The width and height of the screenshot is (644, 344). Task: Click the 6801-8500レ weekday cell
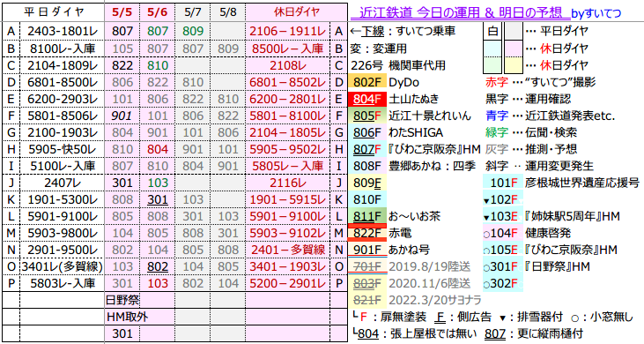pyautogui.click(x=62, y=82)
